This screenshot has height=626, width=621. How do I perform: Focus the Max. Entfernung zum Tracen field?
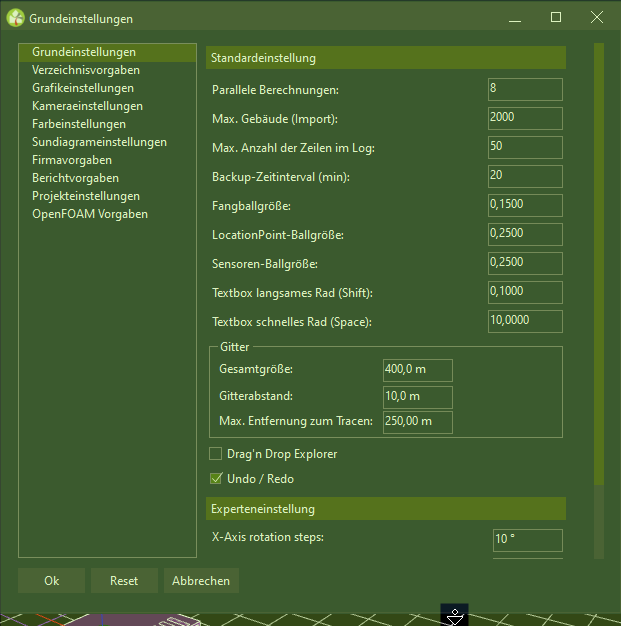(x=418, y=422)
